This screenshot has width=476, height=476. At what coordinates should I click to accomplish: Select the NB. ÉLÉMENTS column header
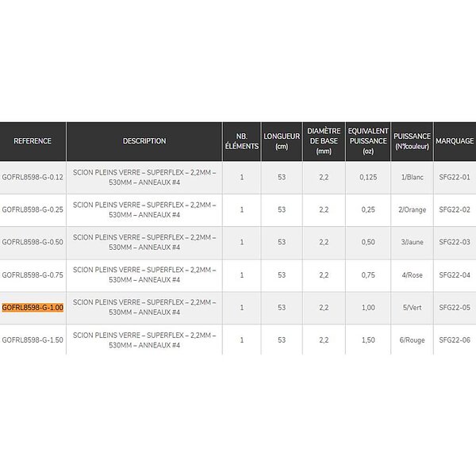pyautogui.click(x=242, y=141)
